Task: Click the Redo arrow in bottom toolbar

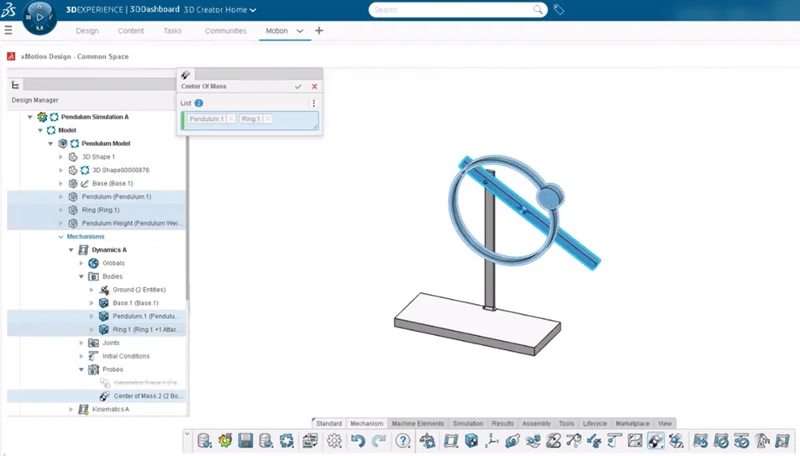Action: coord(378,441)
